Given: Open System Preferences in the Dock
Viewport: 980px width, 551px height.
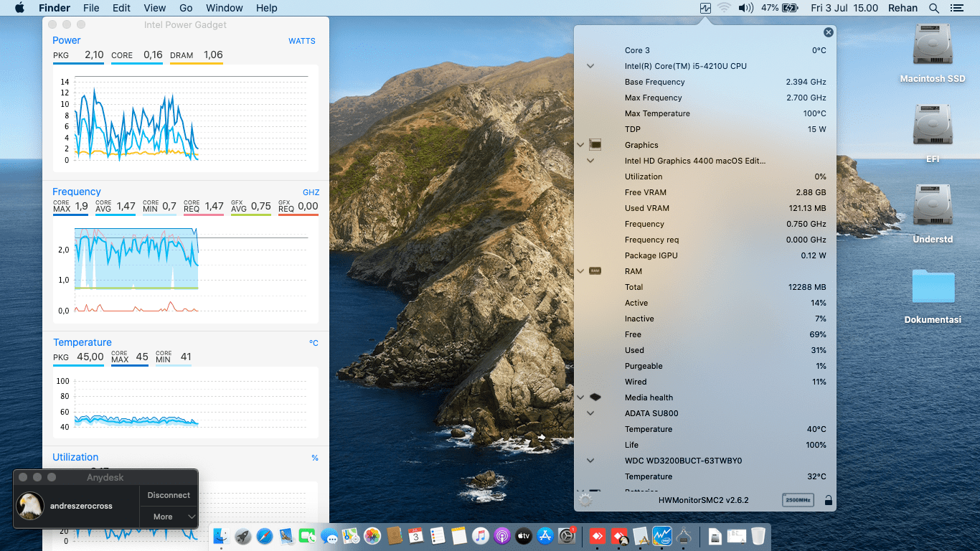Looking at the screenshot, I should tap(566, 536).
